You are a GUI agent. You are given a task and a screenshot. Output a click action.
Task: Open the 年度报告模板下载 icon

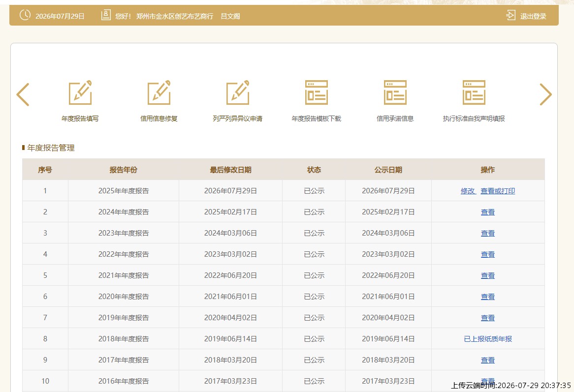click(316, 92)
